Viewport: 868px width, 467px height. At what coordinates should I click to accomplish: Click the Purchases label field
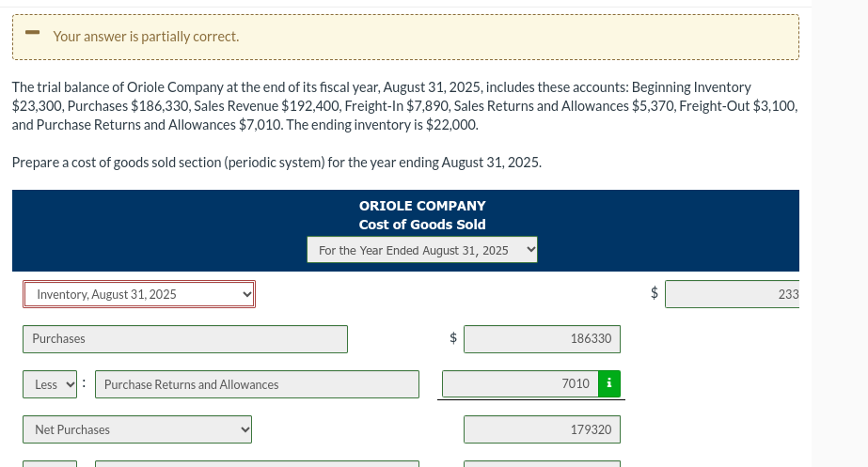[185, 339]
